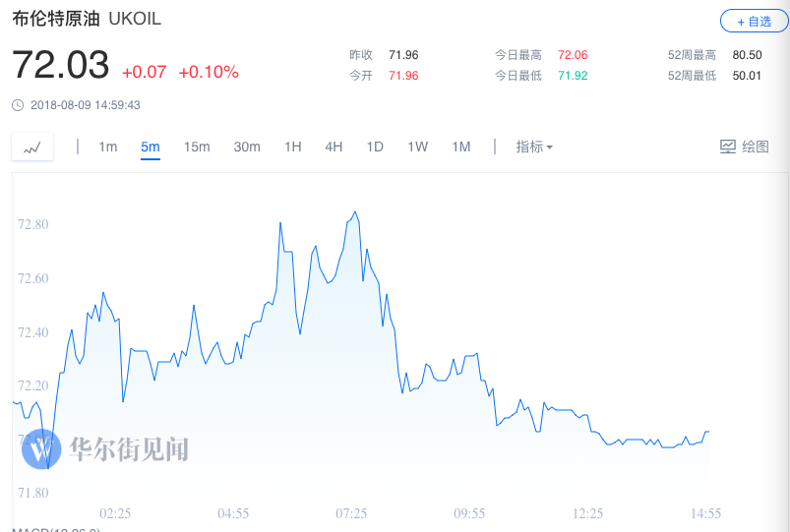Click the +0.10% percentage change
The image size is (790, 532).
209,72
